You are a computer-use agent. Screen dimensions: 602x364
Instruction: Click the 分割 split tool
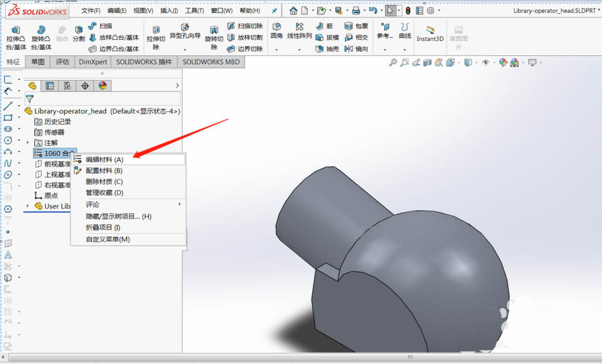(x=79, y=34)
